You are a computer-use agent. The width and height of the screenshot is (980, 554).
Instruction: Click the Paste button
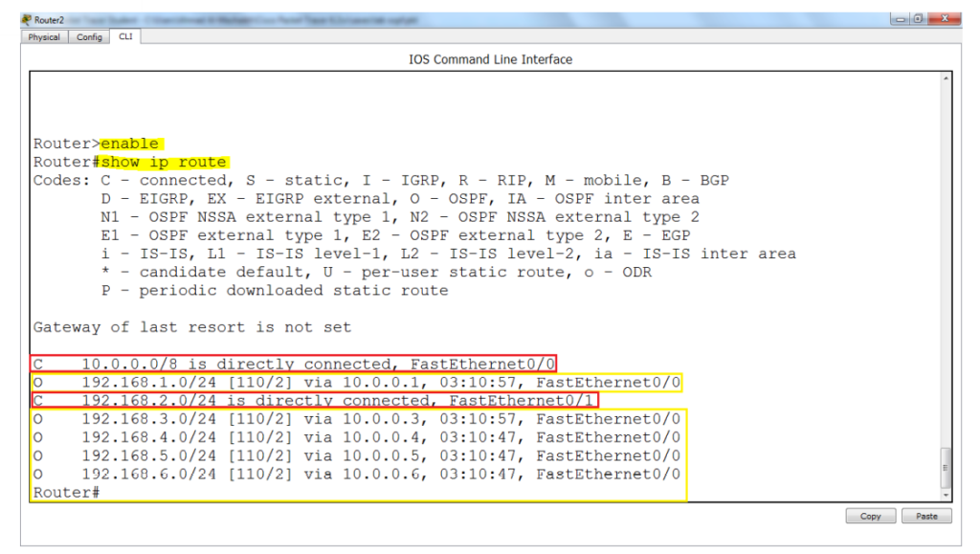click(x=926, y=517)
